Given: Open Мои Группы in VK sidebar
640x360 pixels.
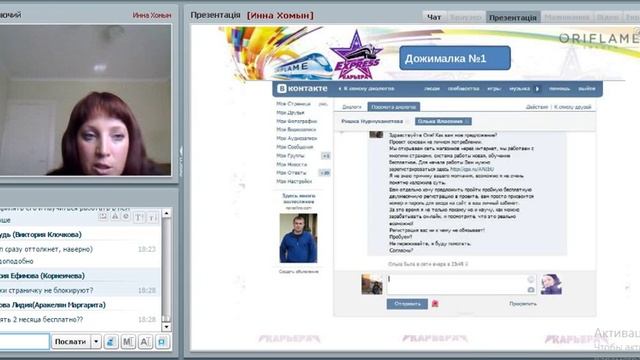Looking at the screenshot, I should [290, 156].
